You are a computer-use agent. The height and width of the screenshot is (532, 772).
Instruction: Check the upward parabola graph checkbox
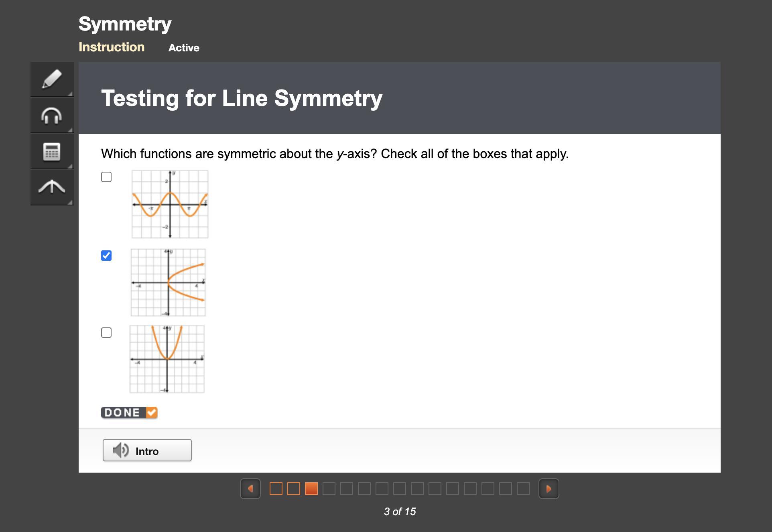pos(106,333)
